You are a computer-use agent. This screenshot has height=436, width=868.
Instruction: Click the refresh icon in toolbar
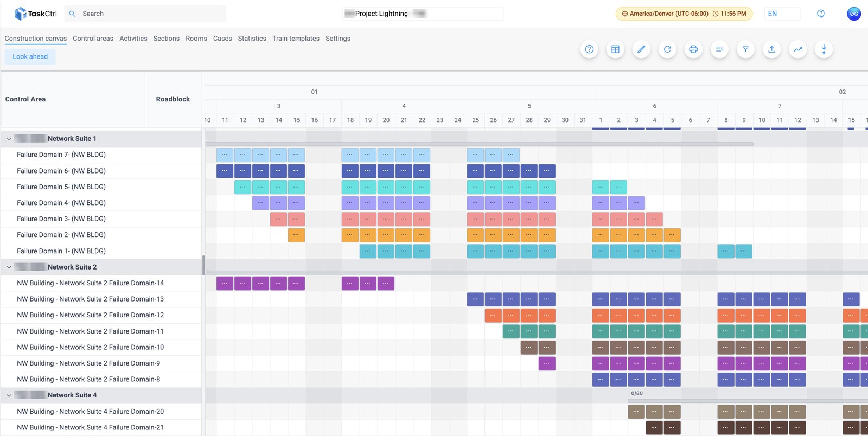coord(667,49)
